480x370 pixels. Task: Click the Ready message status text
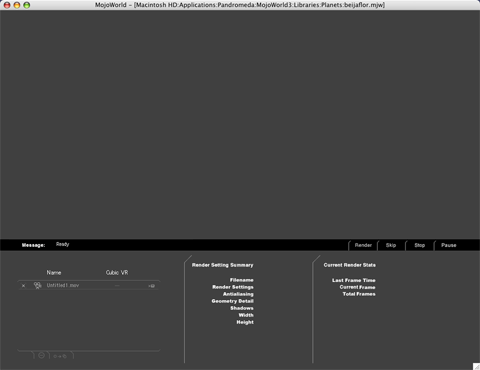(62, 244)
